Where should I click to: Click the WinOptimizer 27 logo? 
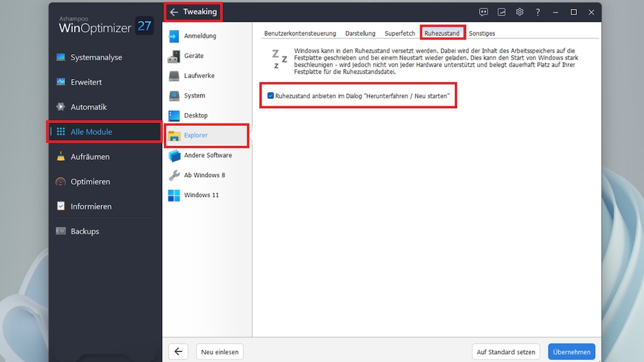point(106,25)
